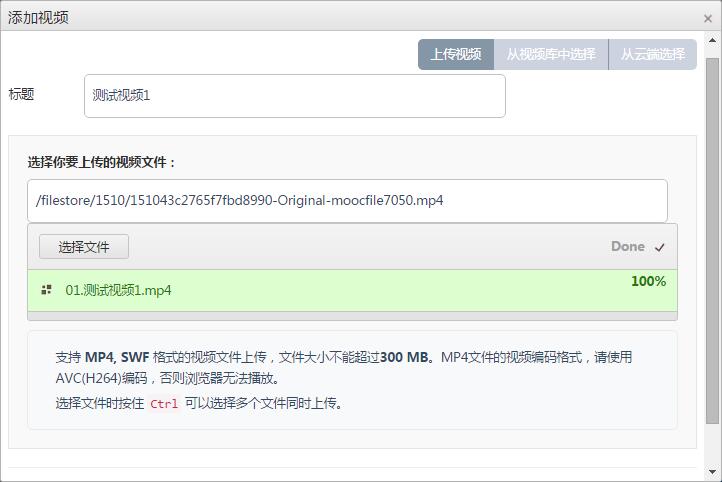Click the Ctrl key hint label
The height and width of the screenshot is (482, 722).
point(164,404)
